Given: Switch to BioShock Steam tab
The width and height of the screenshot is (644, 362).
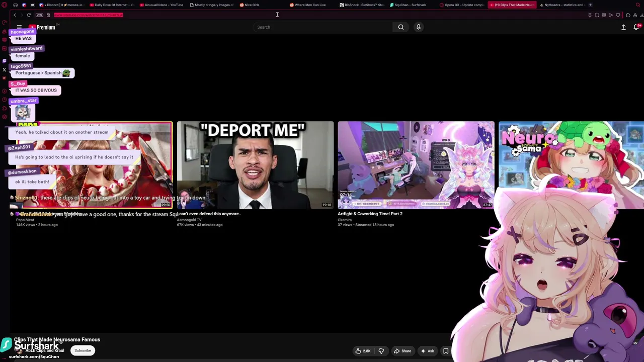Looking at the screenshot, I should 362,5.
